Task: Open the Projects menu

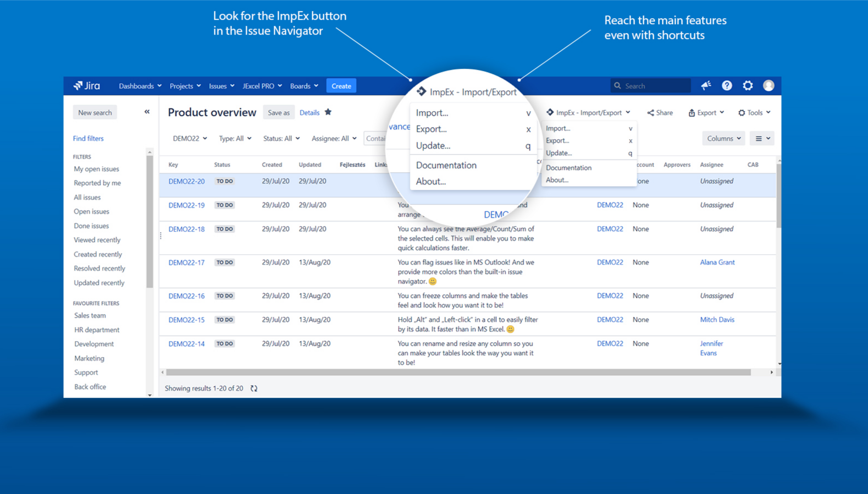Action: coord(185,86)
